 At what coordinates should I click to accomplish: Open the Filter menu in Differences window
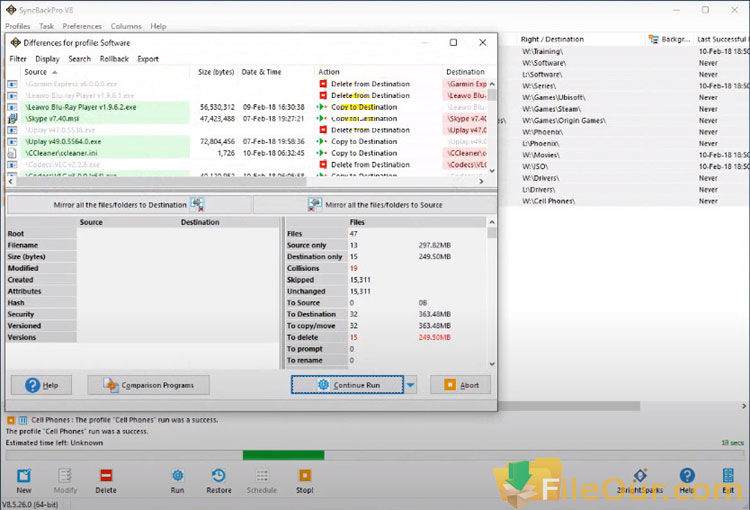coord(18,59)
